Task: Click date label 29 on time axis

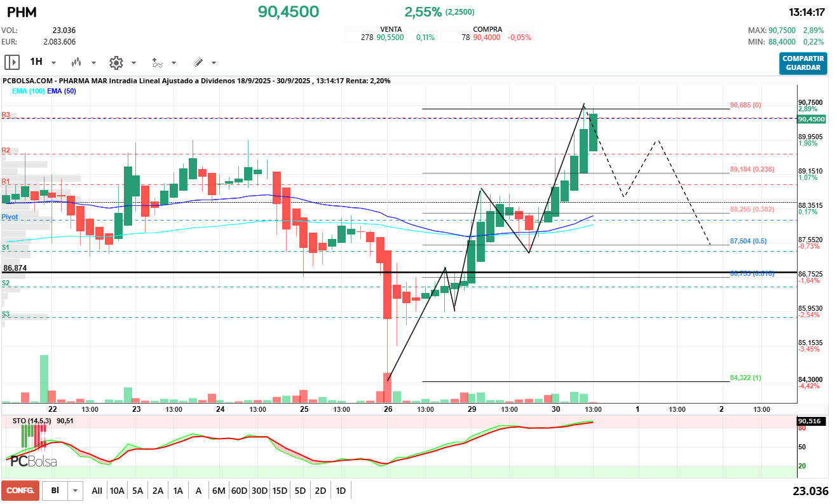Action: 472,409
